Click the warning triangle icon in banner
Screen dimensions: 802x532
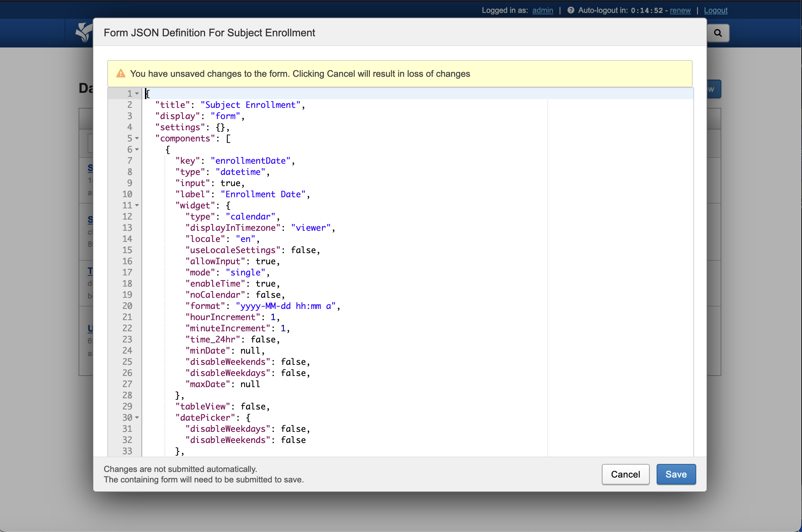tap(121, 74)
